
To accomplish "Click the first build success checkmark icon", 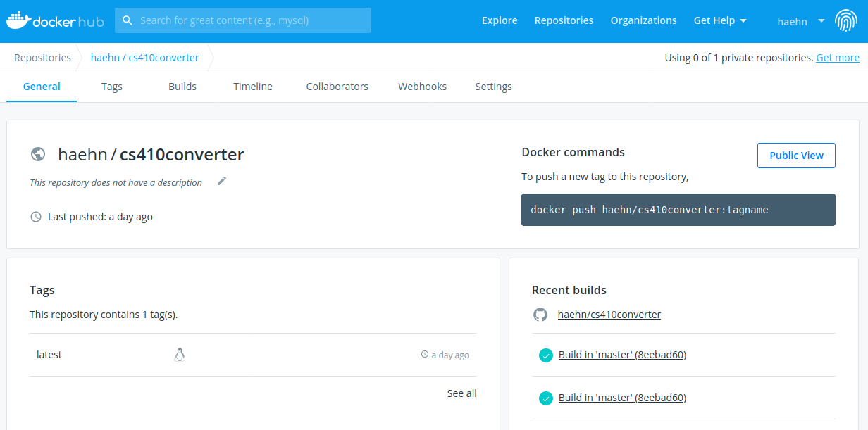I will tap(545, 355).
